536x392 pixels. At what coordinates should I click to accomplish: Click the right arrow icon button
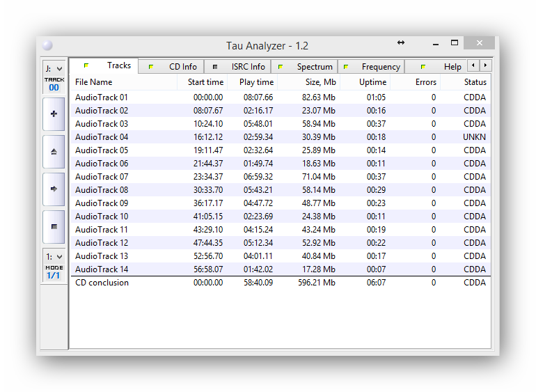(x=54, y=189)
